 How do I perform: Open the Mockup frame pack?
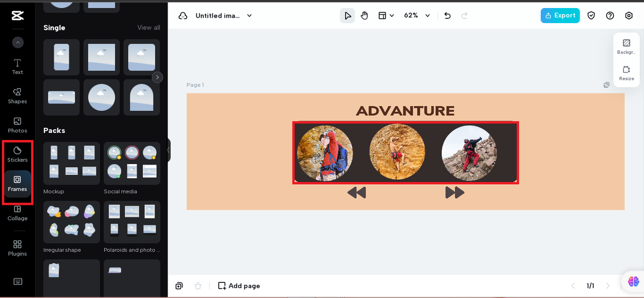71,164
